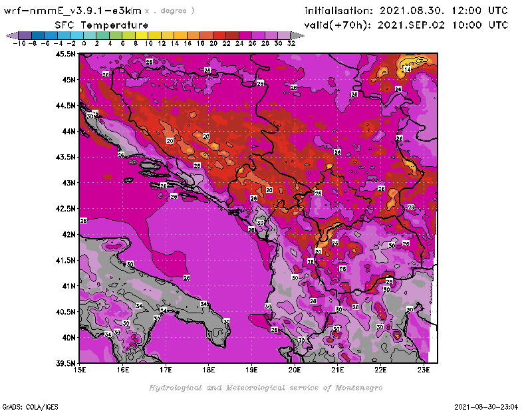The width and height of the screenshot is (532, 411).
Task: Click the '45.5N' latitude label
Action: point(65,54)
